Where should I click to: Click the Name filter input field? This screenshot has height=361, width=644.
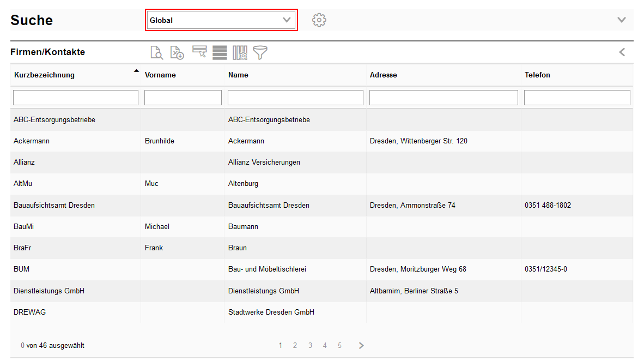295,98
